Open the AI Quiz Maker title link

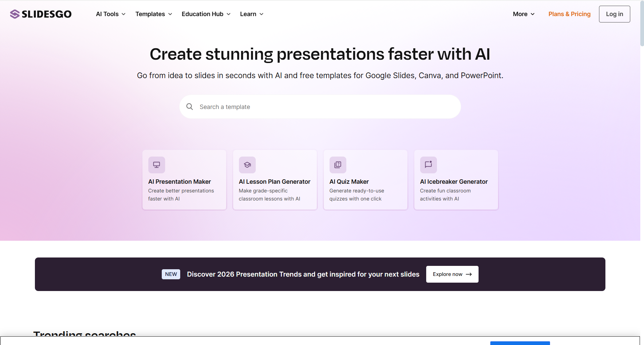349,182
